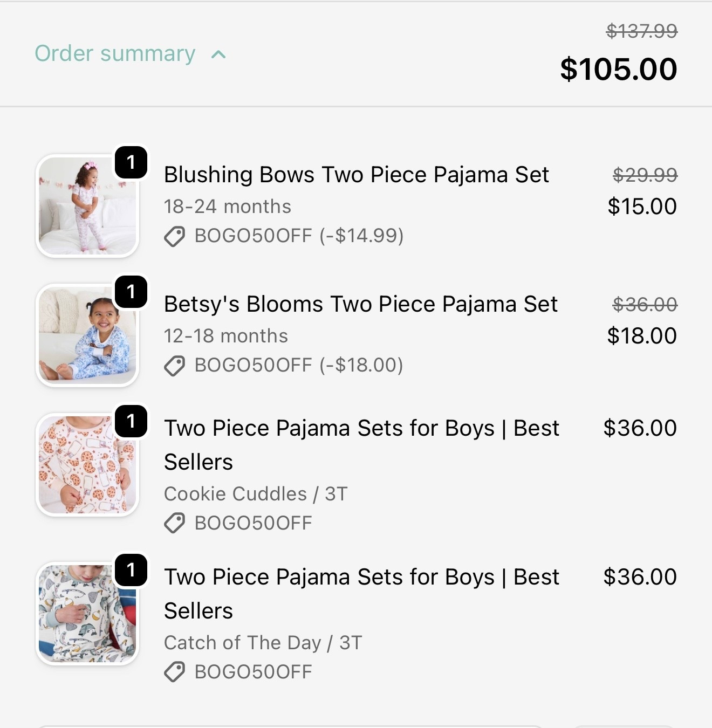Tap quantity badge on Blushing Bows thumbnail

click(x=131, y=162)
